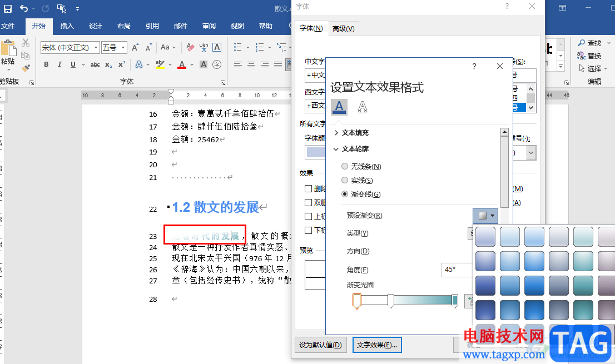This screenshot has width=615, height=364.
Task: Toggle underline formatting
Action: pyautogui.click(x=73, y=64)
